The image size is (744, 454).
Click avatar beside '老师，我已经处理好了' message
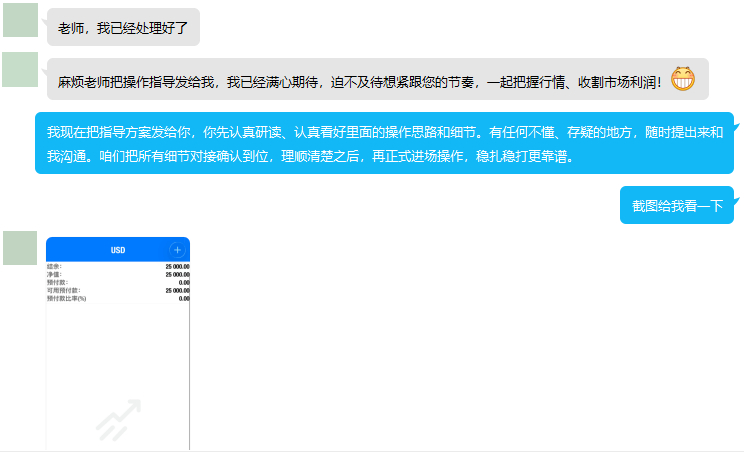point(20,20)
